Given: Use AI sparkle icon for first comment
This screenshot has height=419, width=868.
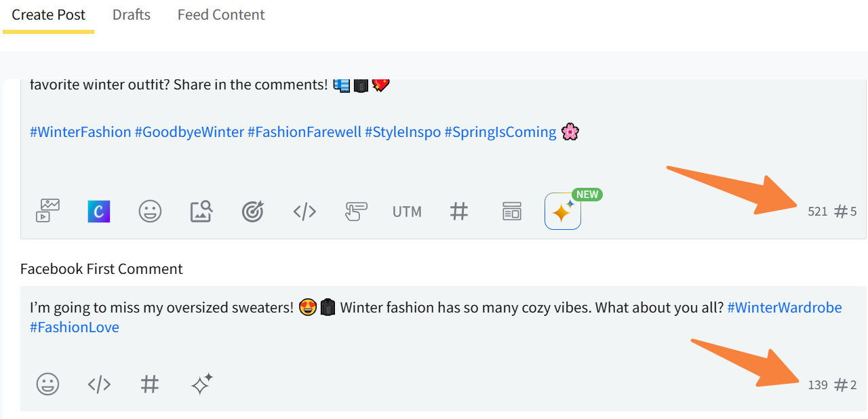Looking at the screenshot, I should 202,385.
